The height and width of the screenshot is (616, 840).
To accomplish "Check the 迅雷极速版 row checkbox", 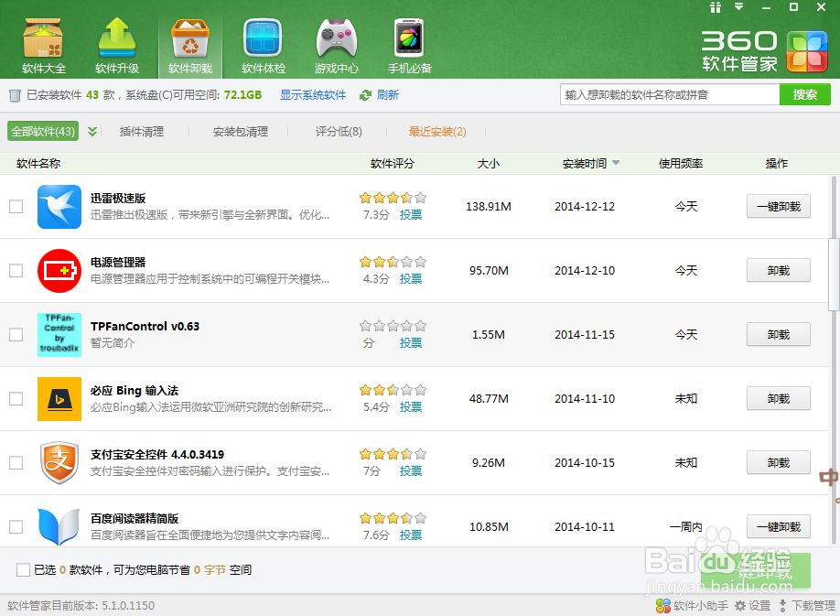I will point(16,207).
